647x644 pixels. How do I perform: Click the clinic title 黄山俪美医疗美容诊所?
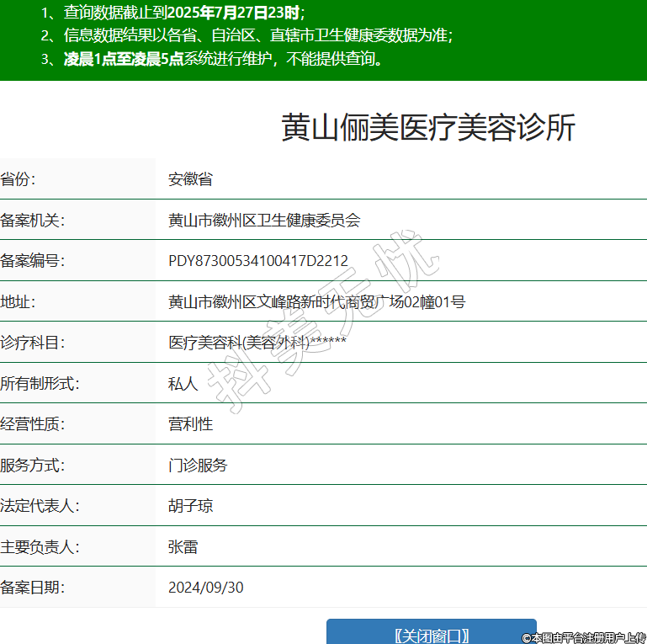tap(428, 128)
